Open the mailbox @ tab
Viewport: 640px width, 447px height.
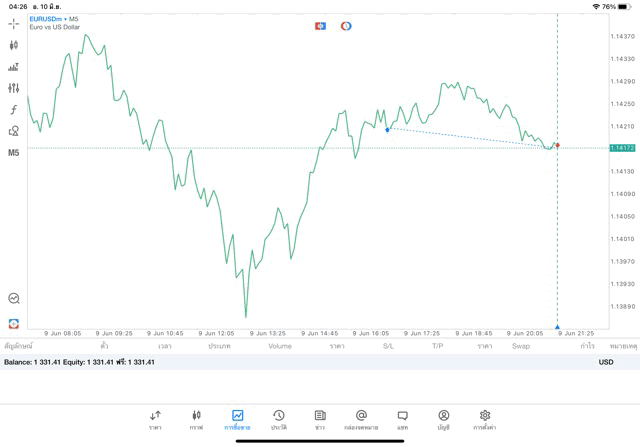click(x=361, y=419)
